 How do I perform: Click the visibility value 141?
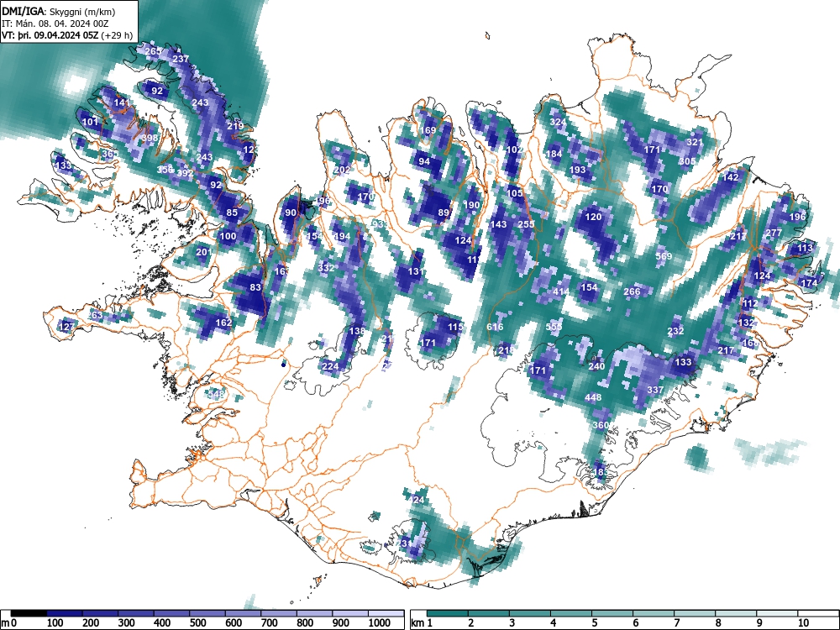(x=122, y=102)
